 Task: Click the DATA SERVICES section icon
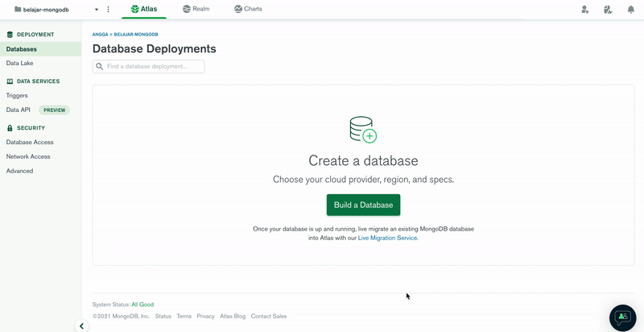10,81
